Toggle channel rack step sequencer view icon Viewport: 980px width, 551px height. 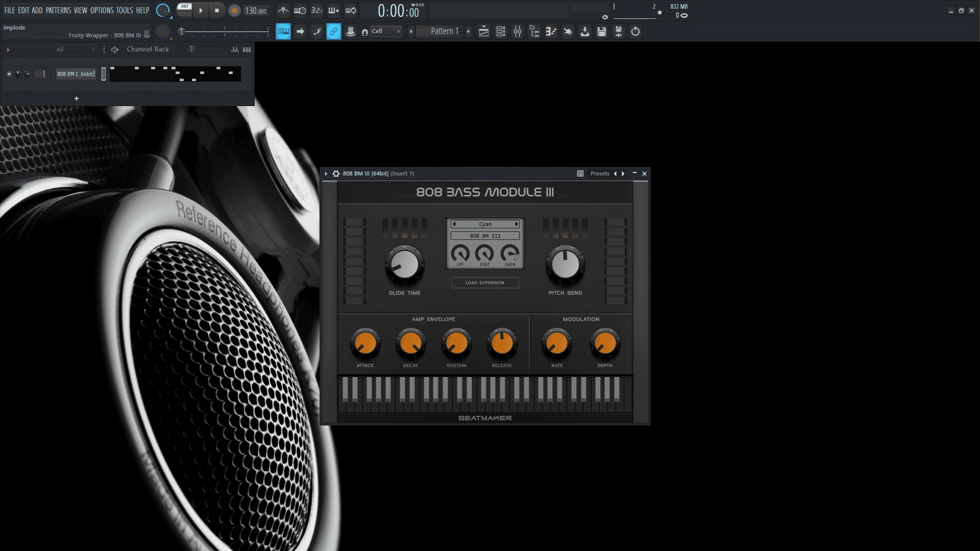coord(247,49)
